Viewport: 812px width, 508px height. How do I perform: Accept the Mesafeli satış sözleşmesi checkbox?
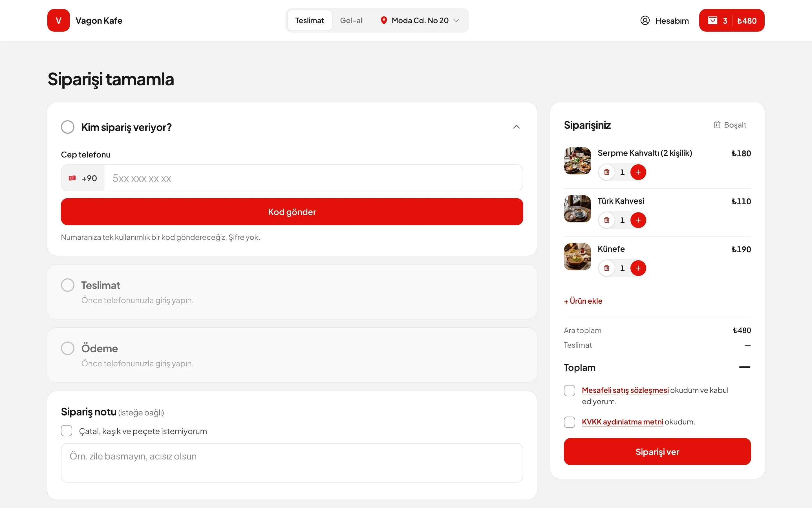click(570, 390)
